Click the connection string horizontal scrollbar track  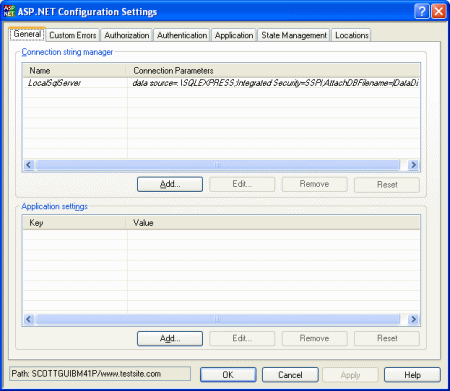[221, 165]
